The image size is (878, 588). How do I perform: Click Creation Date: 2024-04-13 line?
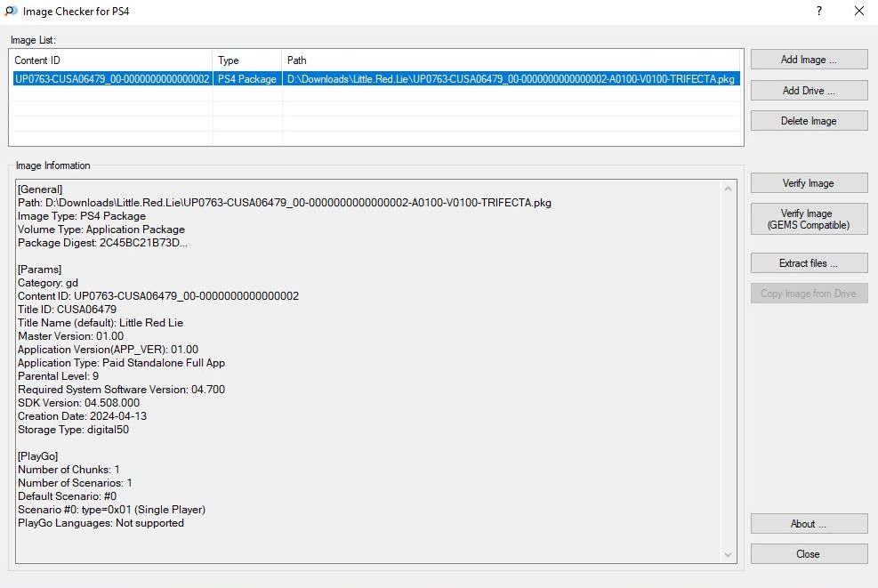83,416
